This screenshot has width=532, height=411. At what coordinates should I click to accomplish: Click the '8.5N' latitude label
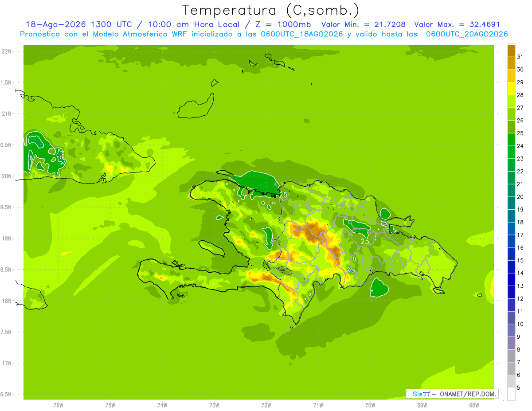(7, 270)
